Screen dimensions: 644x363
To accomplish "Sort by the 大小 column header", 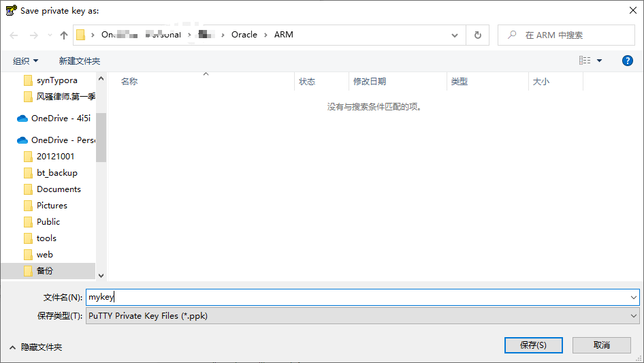I will [x=541, y=82].
